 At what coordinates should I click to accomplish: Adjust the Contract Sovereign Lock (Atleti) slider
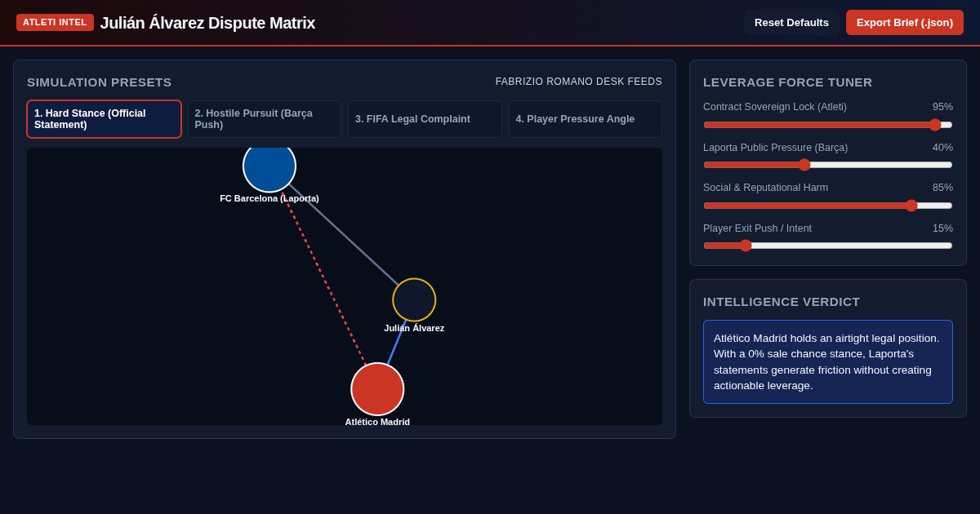pyautogui.click(x=828, y=125)
